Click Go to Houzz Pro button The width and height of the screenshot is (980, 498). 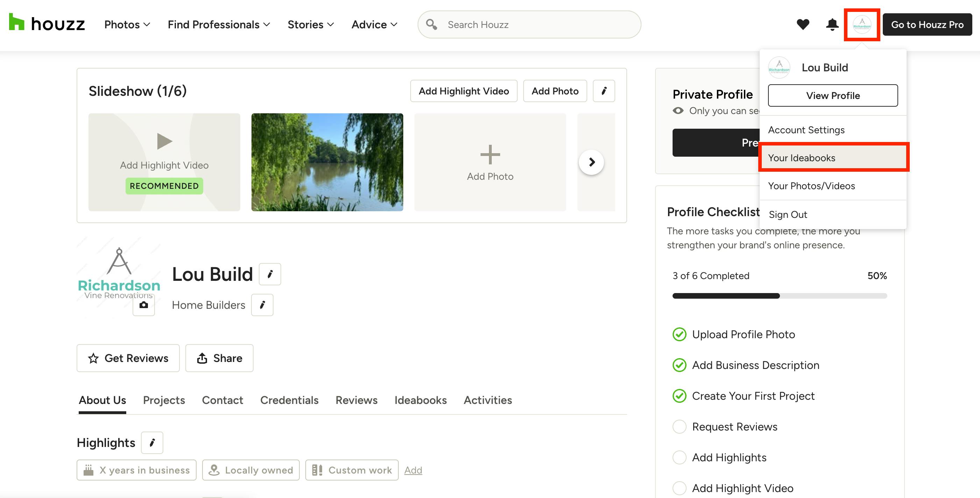pos(927,24)
